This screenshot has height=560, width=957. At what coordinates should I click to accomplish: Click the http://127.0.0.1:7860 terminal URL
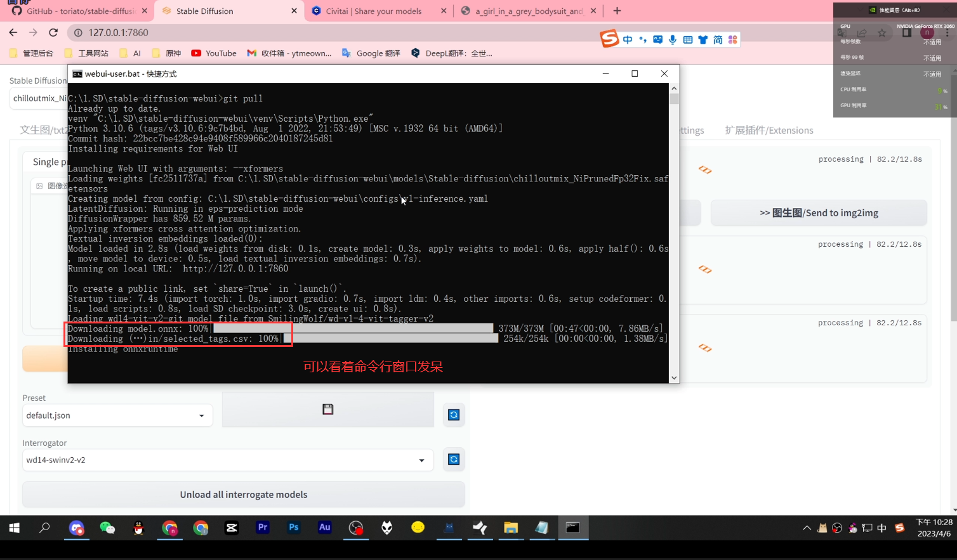coord(235,268)
